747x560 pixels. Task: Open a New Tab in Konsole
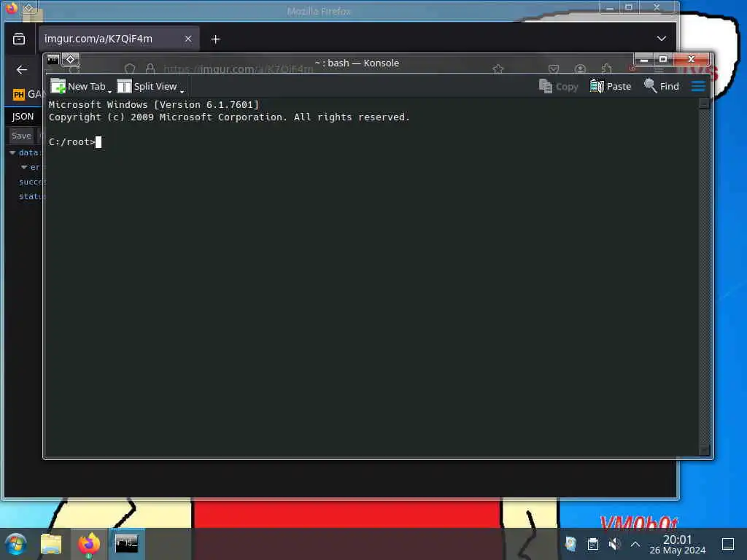pyautogui.click(x=78, y=87)
